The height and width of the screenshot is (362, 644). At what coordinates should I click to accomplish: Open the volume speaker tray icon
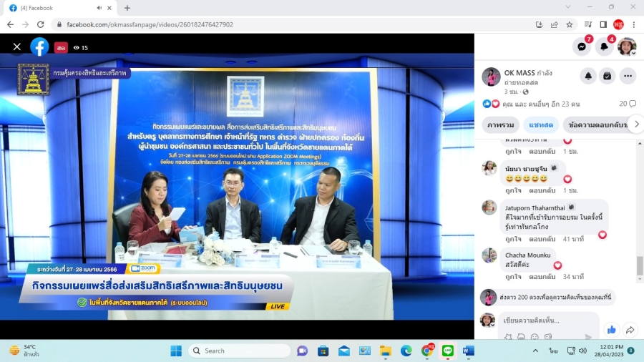click(582, 351)
